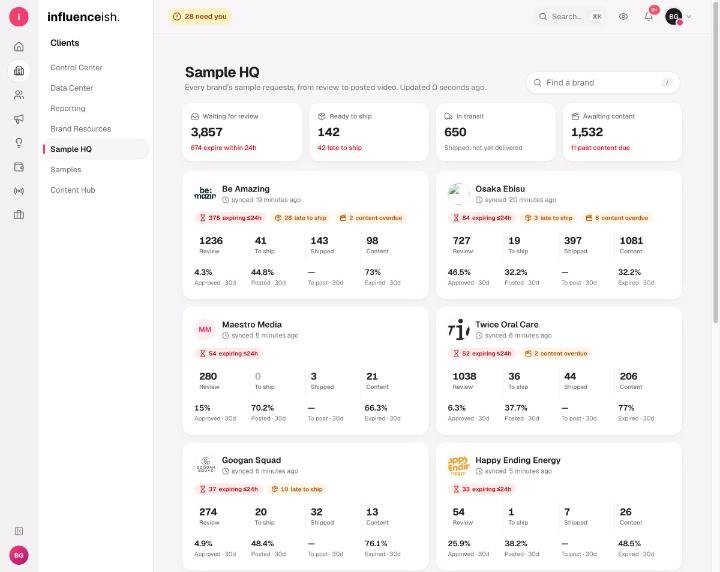Click '10 late to ship' on Googan Squad
Screen dimensions: 720x572
pyautogui.click(x=298, y=489)
